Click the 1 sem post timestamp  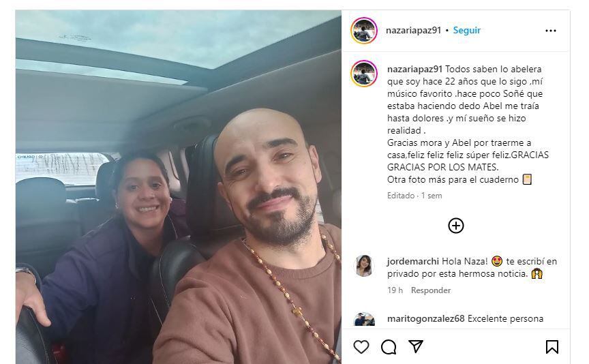[x=432, y=196]
